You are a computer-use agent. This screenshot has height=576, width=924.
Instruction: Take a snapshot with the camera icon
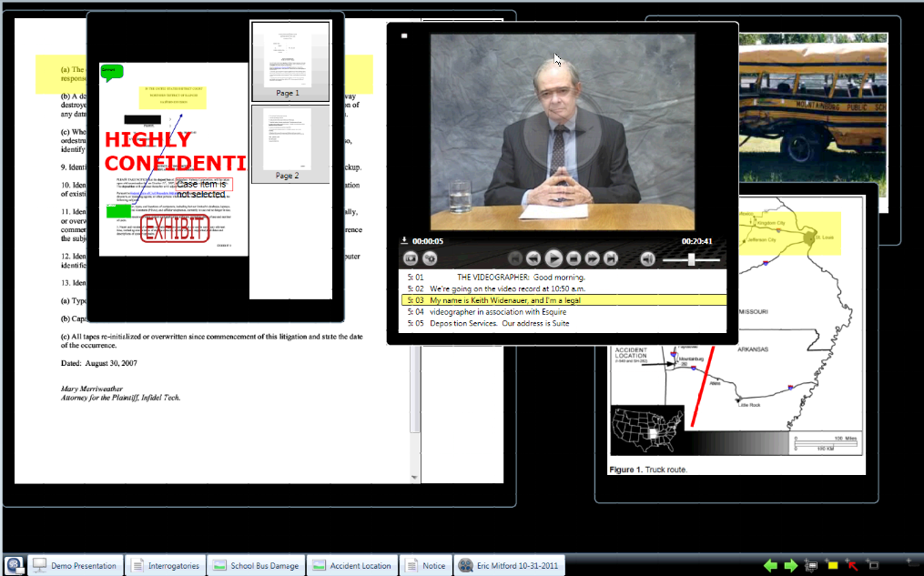[x=411, y=258]
